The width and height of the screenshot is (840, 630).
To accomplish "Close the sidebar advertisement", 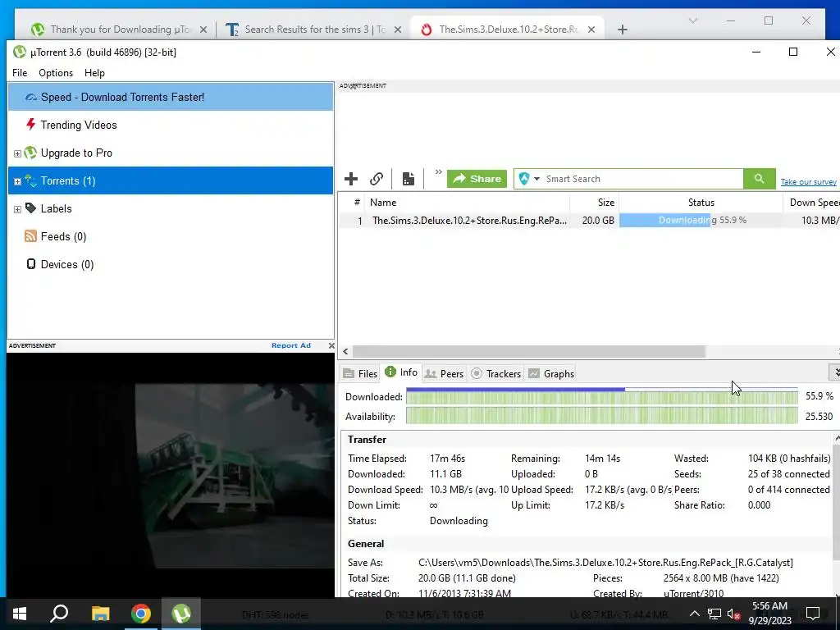I will click(331, 346).
